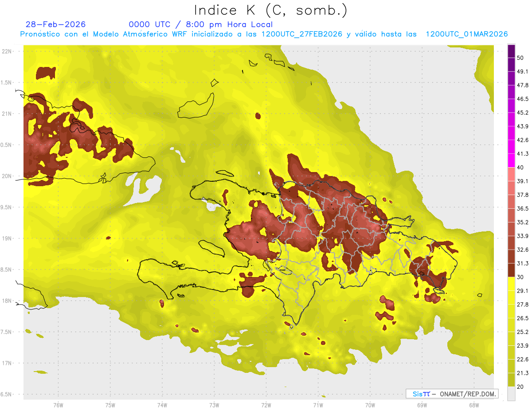Click the dark purple 50 legend swatch
Screen dimensions: 532x411
(511, 51)
